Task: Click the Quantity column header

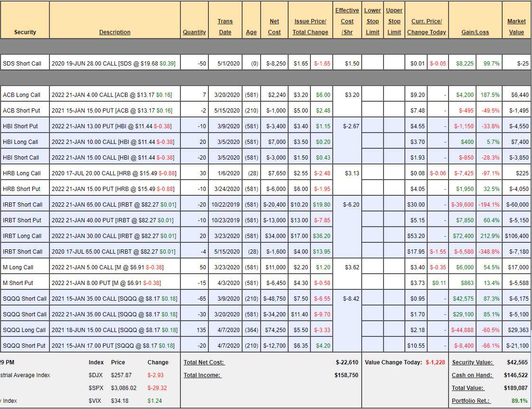Action: click(x=194, y=32)
